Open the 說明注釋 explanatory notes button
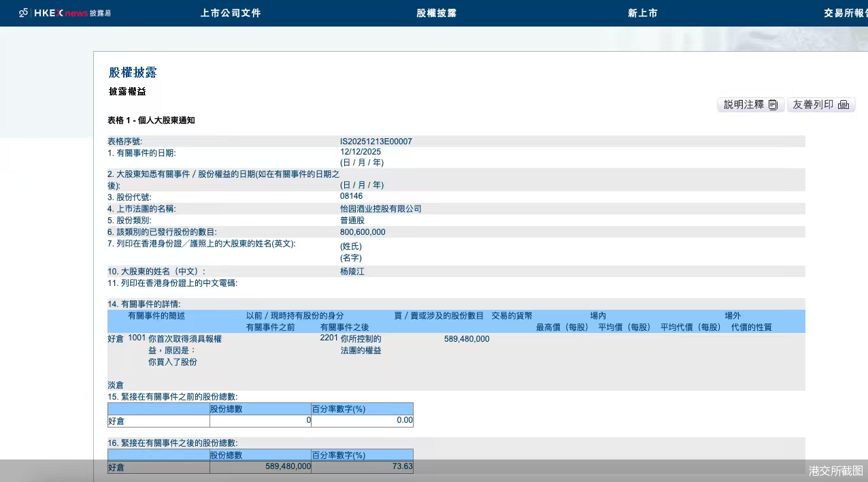This screenshot has width=868, height=482. [750, 104]
